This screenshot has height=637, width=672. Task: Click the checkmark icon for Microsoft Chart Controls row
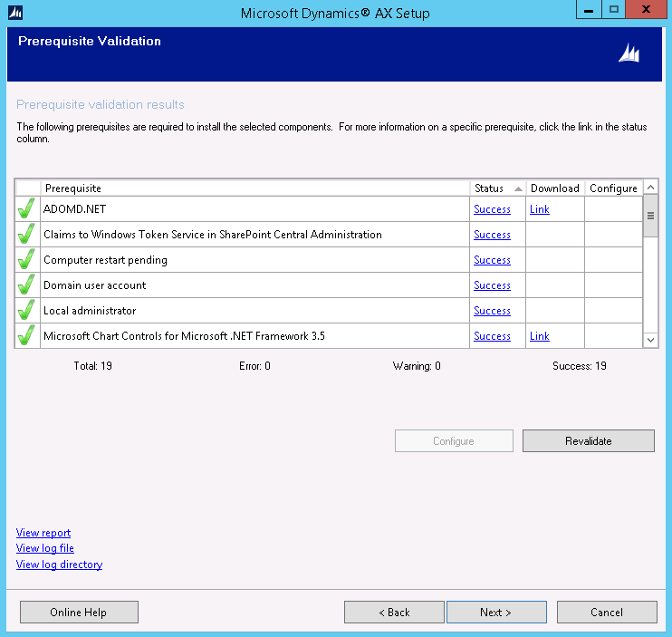pos(26,335)
